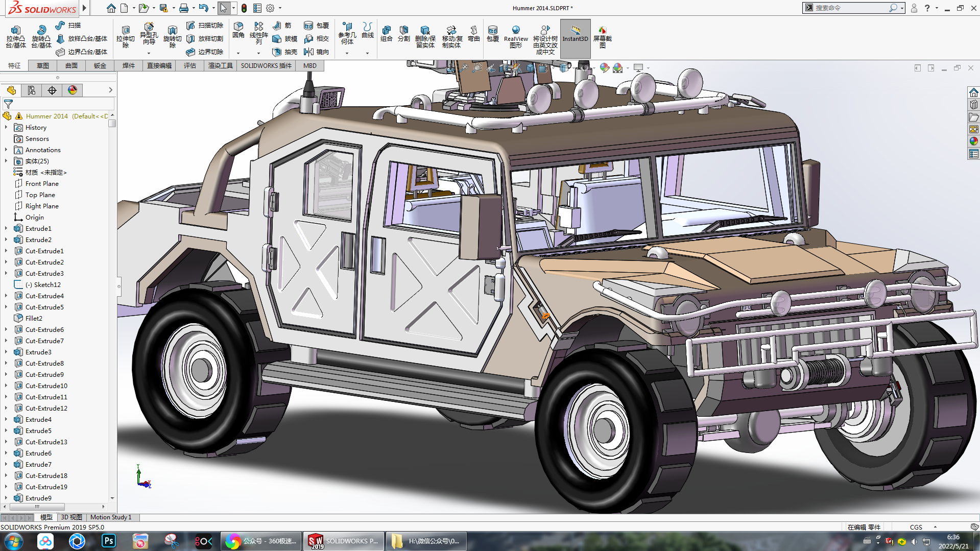Open the 3D 视图 bottom tab
The height and width of the screenshot is (551, 980).
[71, 517]
